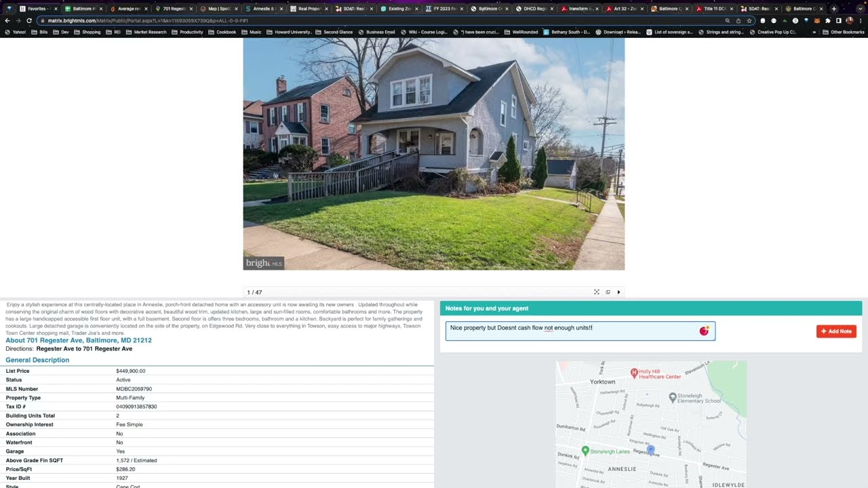The image size is (868, 488).
Task: Select the Multi-Family property type value
Action: pyautogui.click(x=130, y=398)
